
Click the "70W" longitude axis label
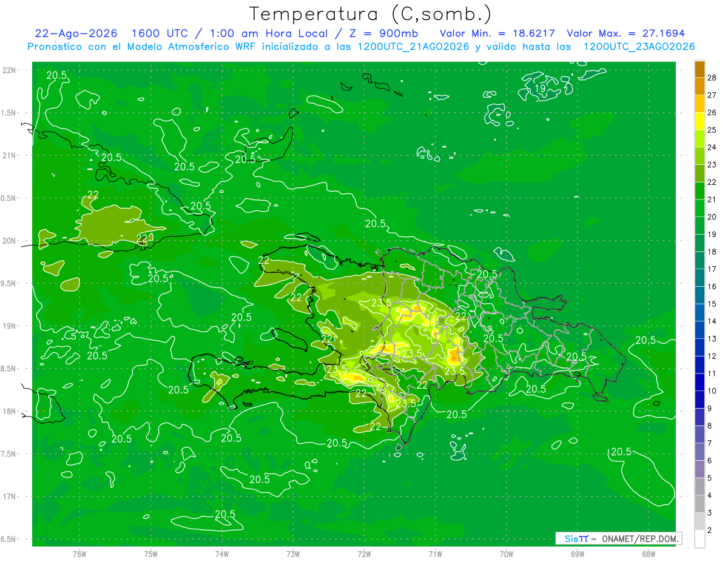507,554
